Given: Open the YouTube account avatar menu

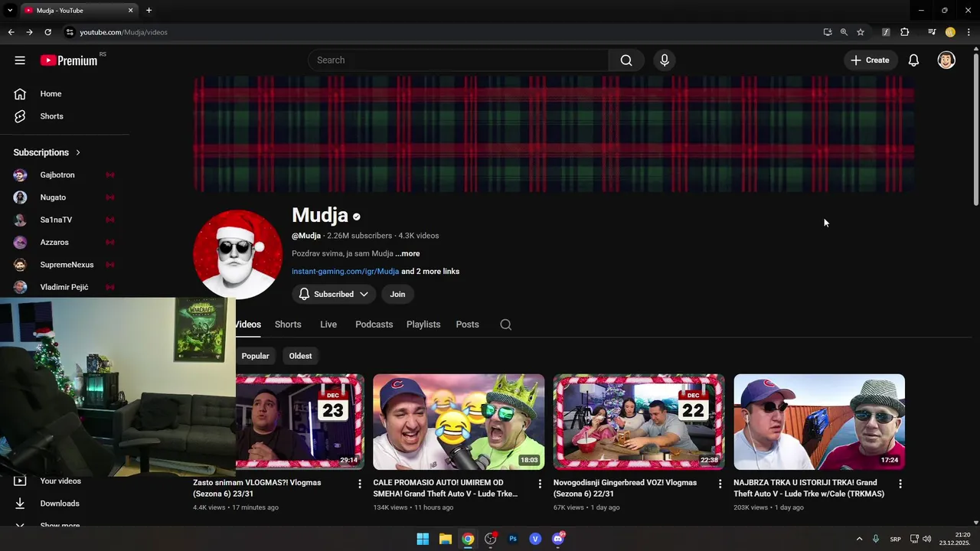Looking at the screenshot, I should pyautogui.click(x=946, y=60).
